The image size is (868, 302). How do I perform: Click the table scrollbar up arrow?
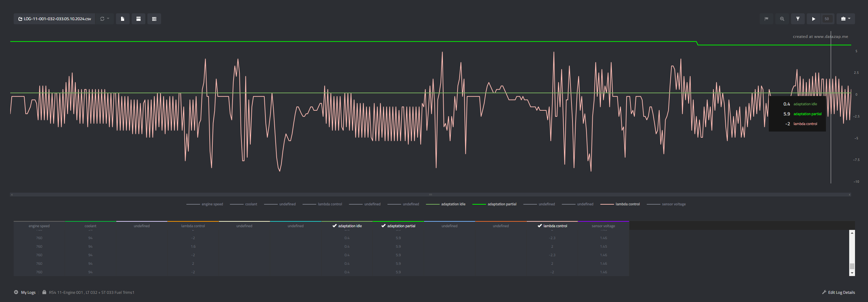852,233
